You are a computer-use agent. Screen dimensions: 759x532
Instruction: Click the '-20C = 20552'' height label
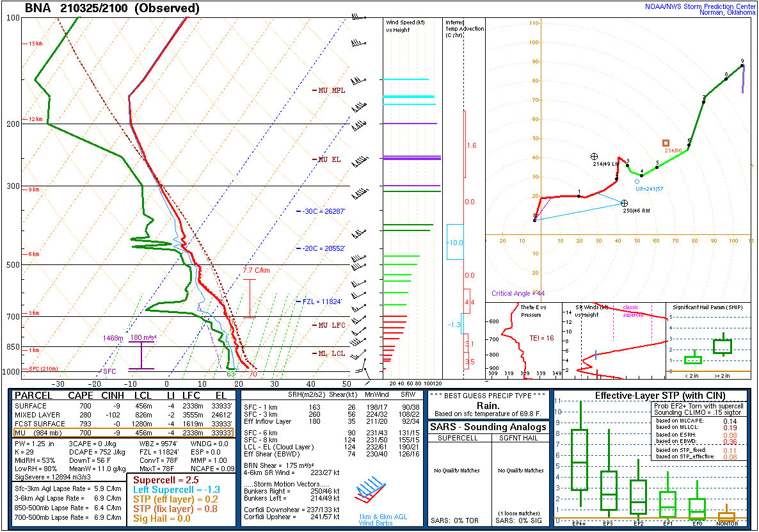(324, 248)
